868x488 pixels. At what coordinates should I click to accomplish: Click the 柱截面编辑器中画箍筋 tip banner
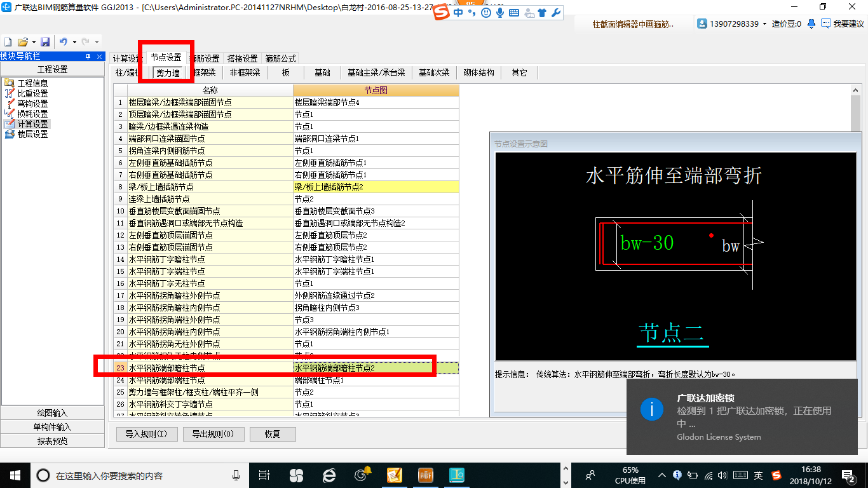click(x=633, y=24)
